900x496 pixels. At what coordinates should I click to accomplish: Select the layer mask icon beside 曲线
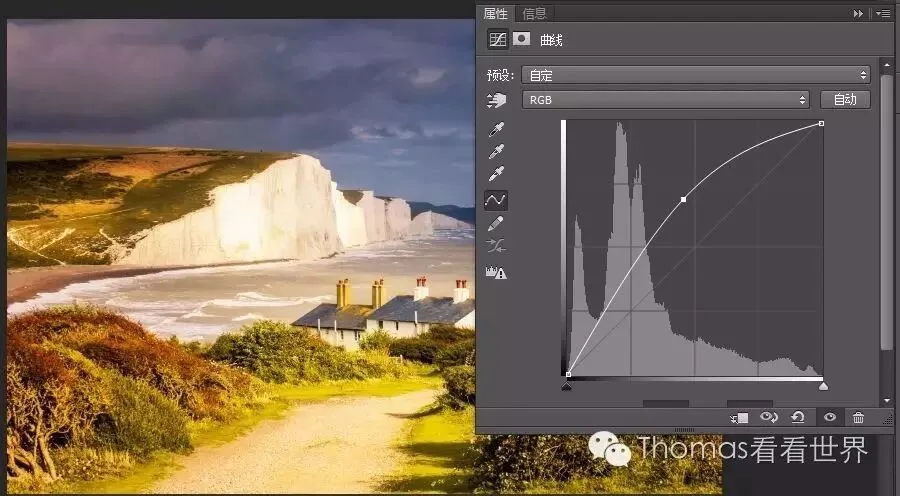pos(521,38)
